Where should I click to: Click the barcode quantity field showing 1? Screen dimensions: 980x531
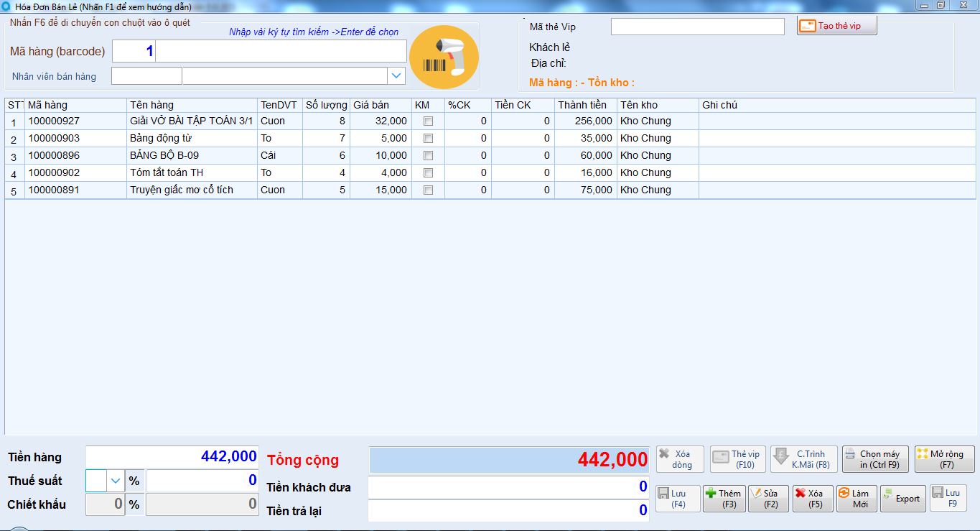(134, 51)
